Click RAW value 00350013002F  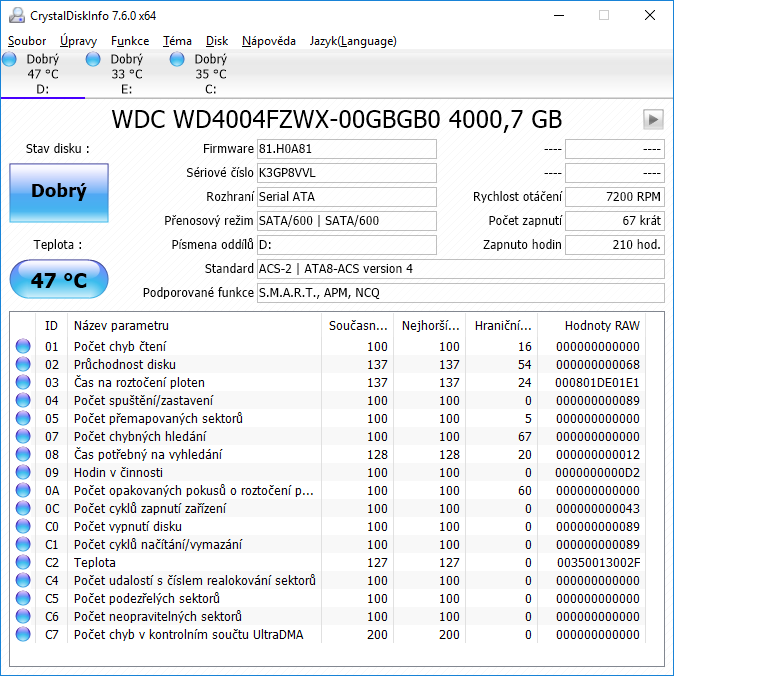(598, 563)
